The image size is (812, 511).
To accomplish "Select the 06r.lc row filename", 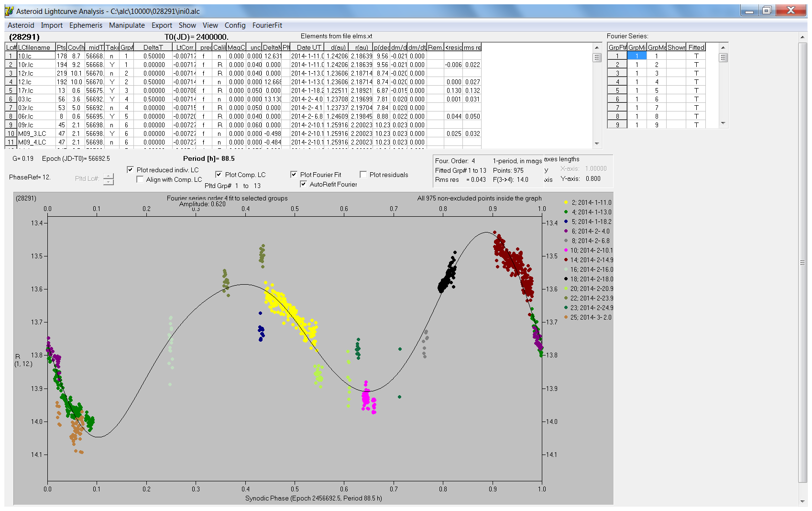I will [36, 116].
